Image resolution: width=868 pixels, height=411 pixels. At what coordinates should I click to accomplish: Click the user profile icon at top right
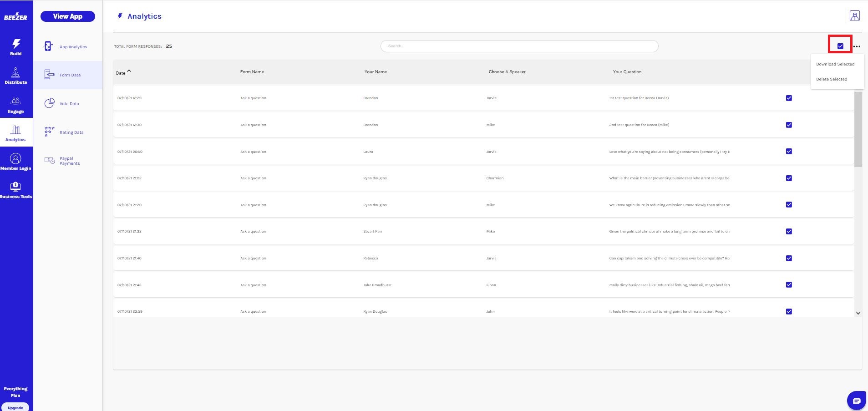854,16
